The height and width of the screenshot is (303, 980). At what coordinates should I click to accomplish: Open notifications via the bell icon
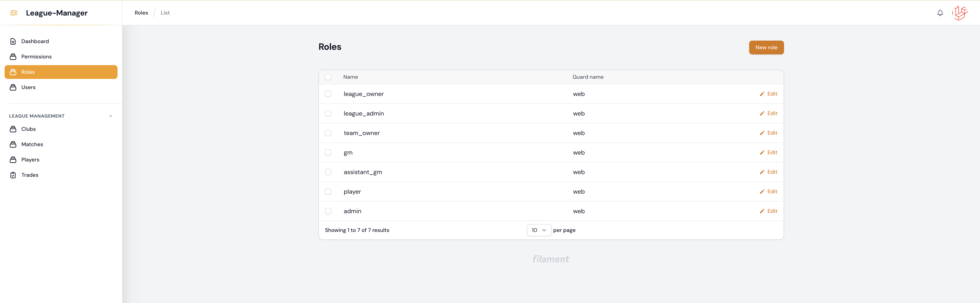tap(940, 13)
